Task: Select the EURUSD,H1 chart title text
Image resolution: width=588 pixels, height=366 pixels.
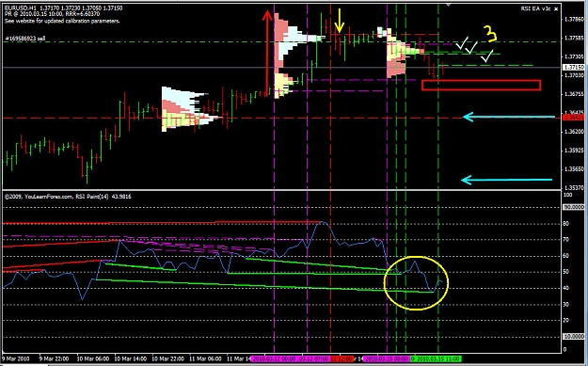Action: tap(20, 8)
